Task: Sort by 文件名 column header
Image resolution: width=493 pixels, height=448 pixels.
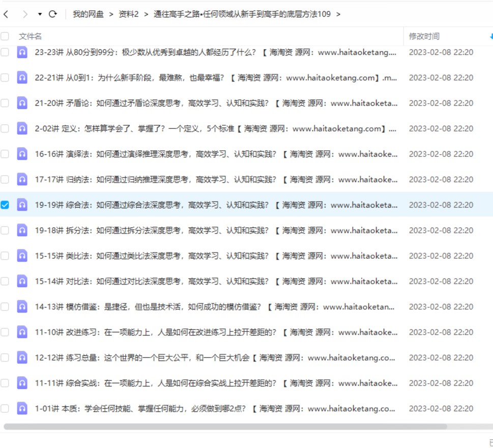Action: (30, 36)
